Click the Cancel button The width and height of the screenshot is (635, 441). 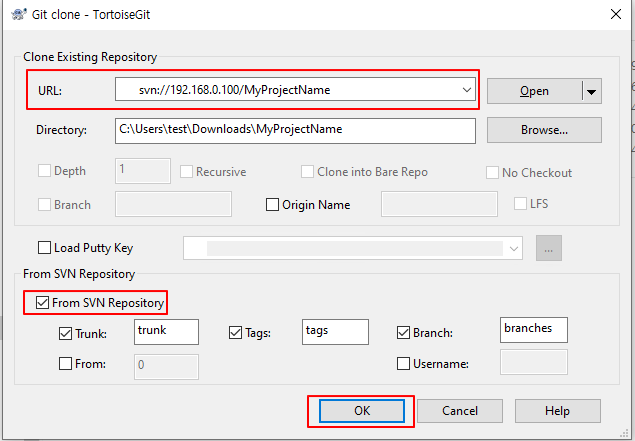tap(460, 411)
